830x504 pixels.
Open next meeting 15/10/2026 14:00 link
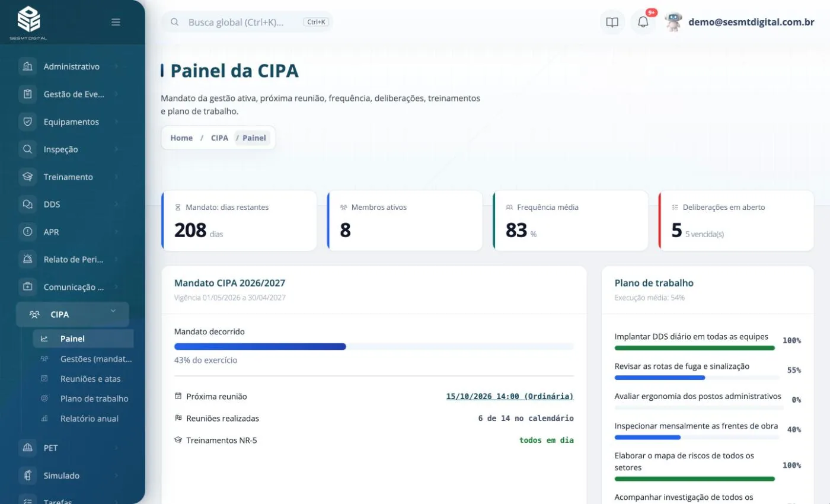click(510, 396)
